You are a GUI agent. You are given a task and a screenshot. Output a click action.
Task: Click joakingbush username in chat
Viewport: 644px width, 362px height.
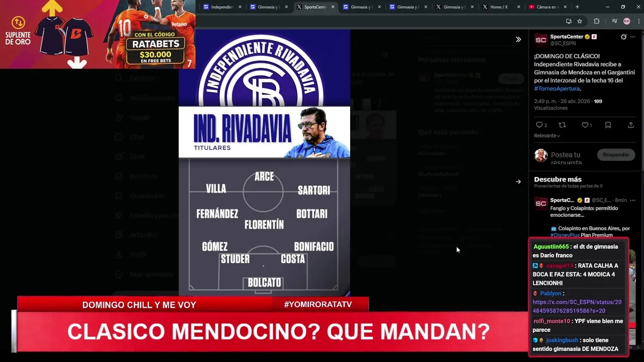[x=561, y=340]
